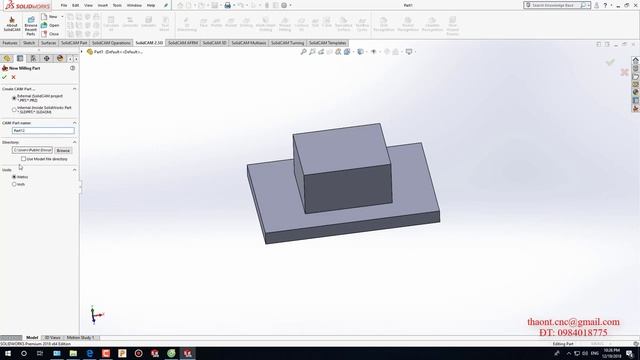Screen dimensions: 640x360
Task: Open the Insert menu
Action: pyautogui.click(x=102, y=5)
